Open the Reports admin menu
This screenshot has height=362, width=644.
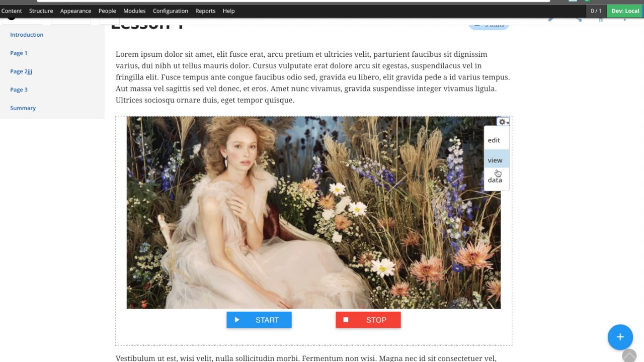(205, 11)
